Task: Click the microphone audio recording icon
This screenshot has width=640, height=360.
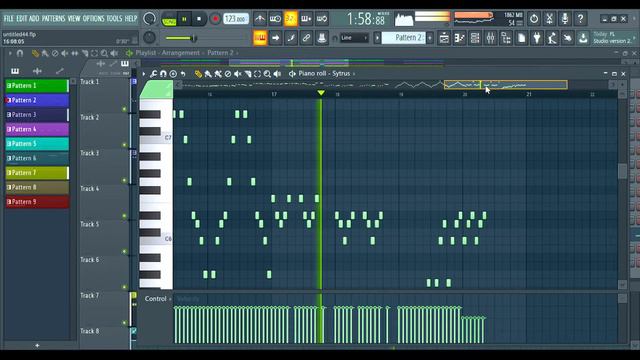Action: pos(565,19)
